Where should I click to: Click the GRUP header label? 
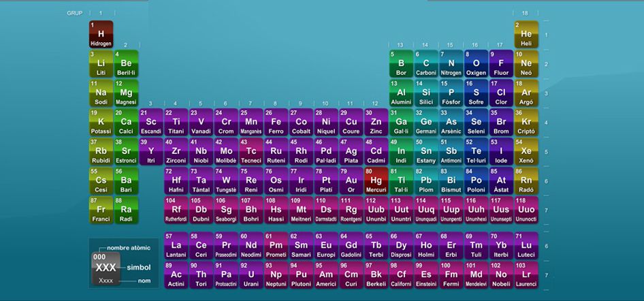point(75,13)
